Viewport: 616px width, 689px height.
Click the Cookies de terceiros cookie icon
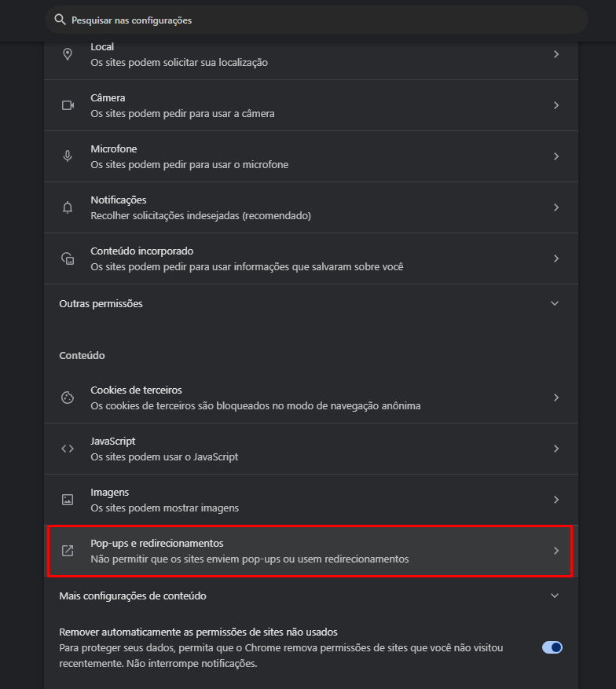[68, 398]
